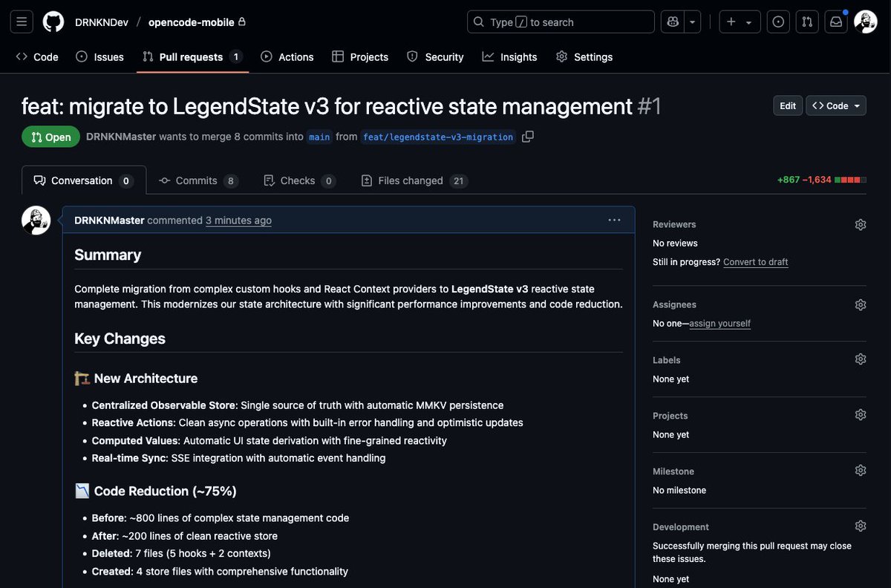The width and height of the screenshot is (891, 588).
Task: Click the Milestone sidebar heading
Action: point(673,471)
